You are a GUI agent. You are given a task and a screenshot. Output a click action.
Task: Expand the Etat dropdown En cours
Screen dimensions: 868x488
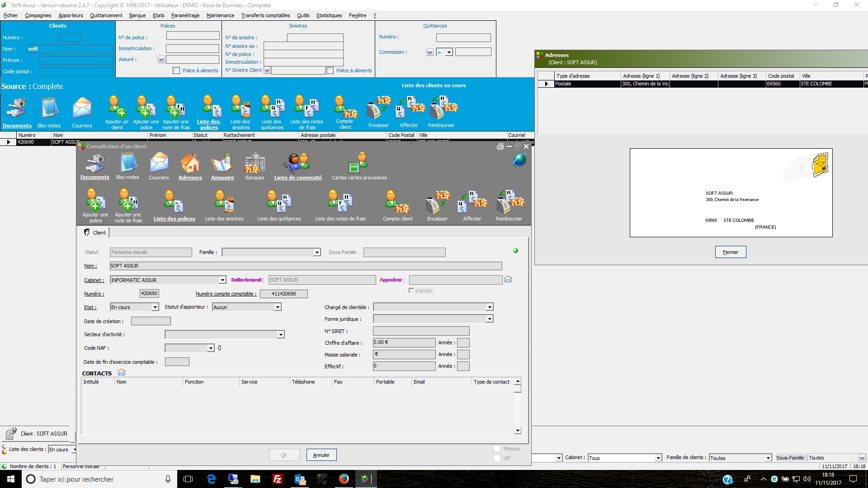[155, 307]
